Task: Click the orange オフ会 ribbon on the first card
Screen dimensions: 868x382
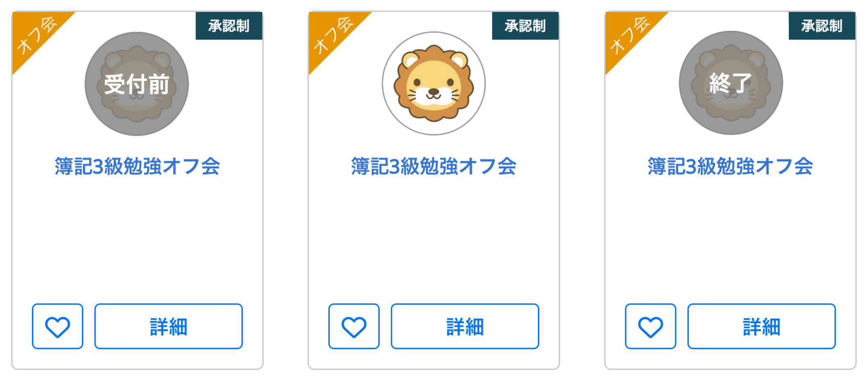Action: click(36, 35)
